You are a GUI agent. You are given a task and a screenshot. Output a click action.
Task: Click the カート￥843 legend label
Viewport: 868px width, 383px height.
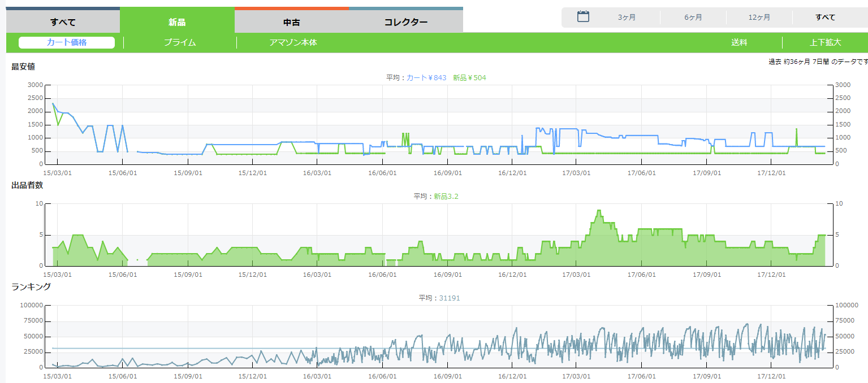pyautogui.click(x=426, y=77)
